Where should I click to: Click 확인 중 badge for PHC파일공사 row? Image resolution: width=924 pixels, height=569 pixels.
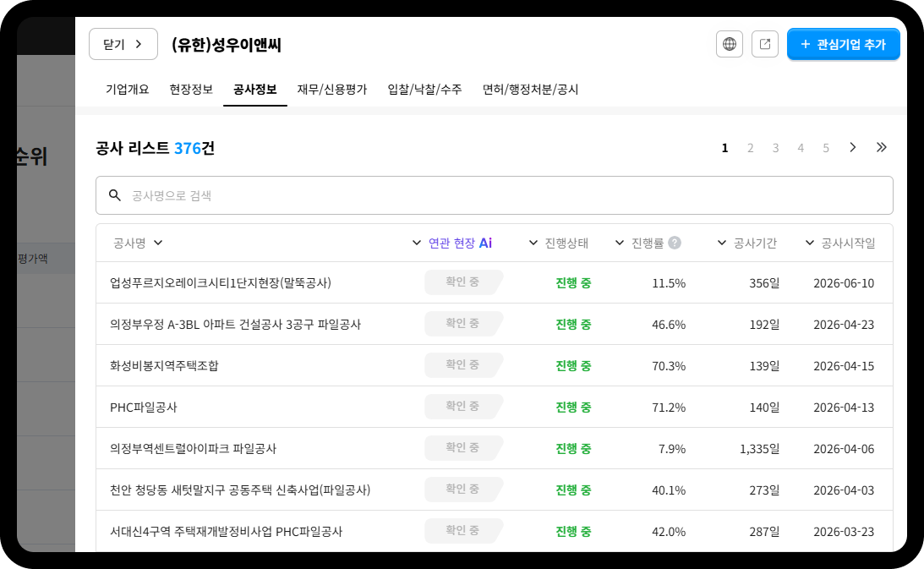point(463,406)
